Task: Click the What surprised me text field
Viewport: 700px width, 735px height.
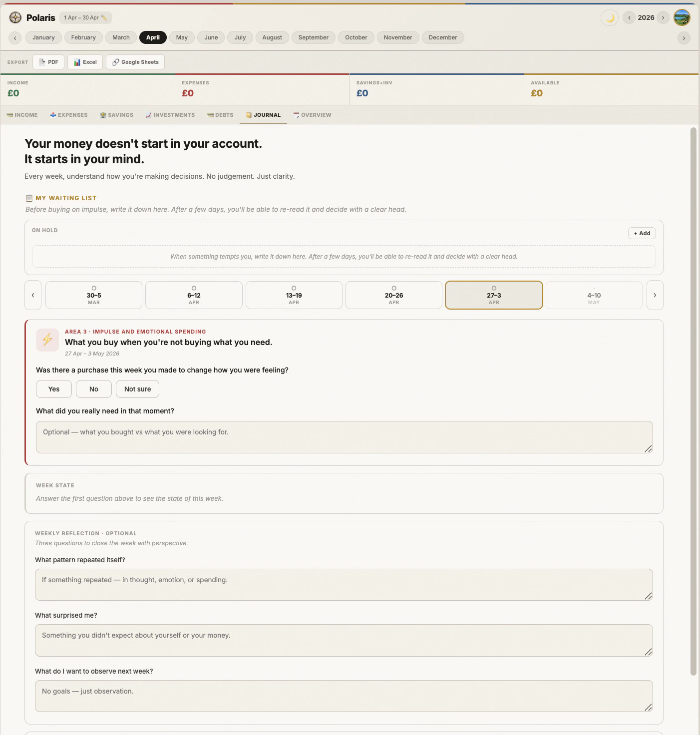Action: (x=344, y=640)
